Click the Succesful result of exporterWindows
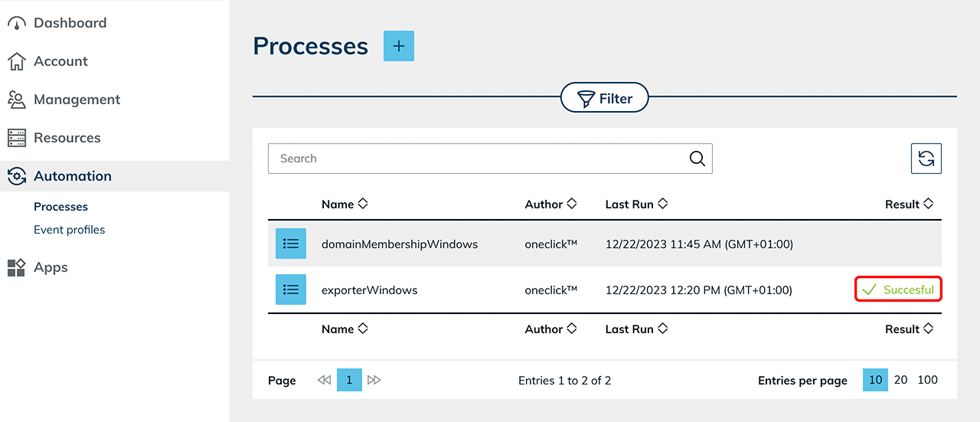 pos(898,290)
